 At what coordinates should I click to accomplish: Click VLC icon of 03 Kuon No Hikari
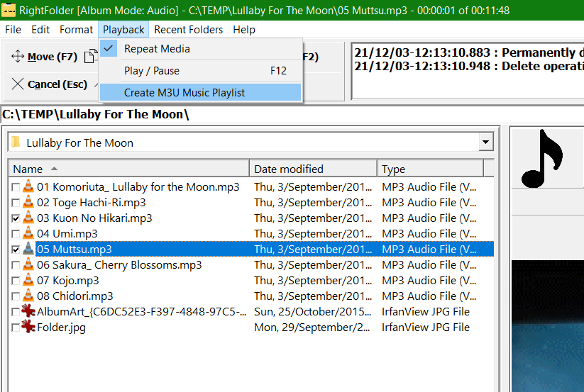point(28,218)
